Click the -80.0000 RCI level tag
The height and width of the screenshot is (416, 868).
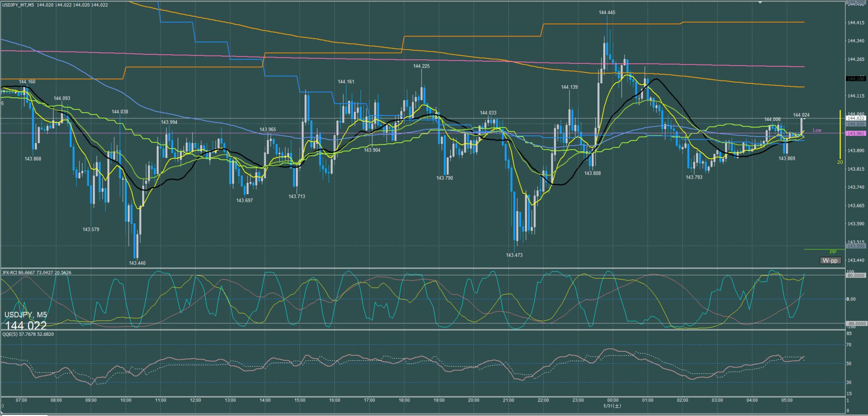(856, 324)
